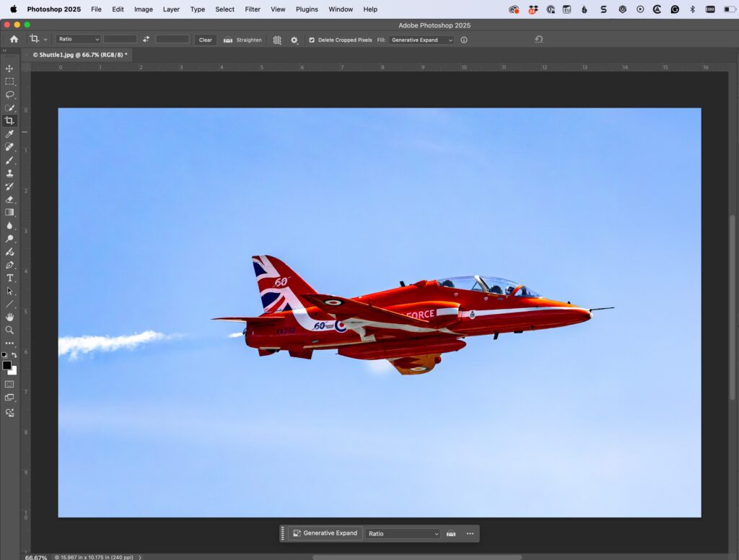Click Generate image tool at toolbar bottom
Screen dimensions: 739x560
[9, 413]
